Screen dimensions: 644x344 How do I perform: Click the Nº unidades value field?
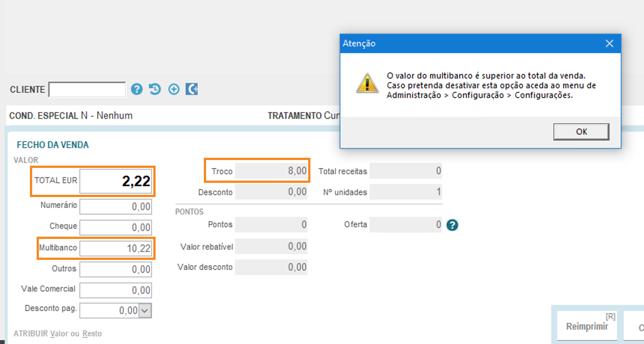tap(406, 192)
